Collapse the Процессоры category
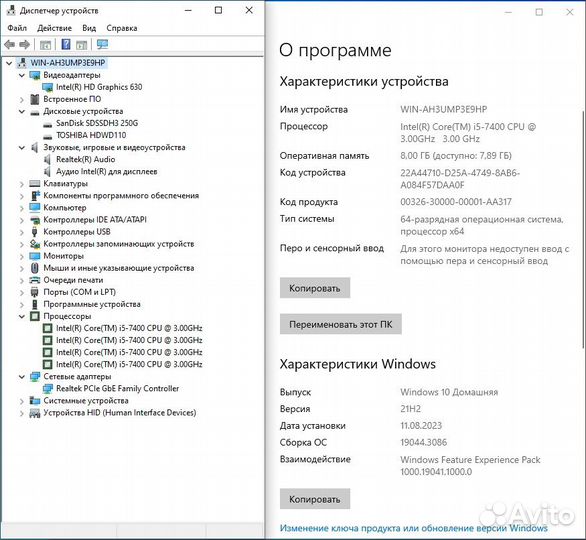Screen dimensions: 586x540 [22, 317]
